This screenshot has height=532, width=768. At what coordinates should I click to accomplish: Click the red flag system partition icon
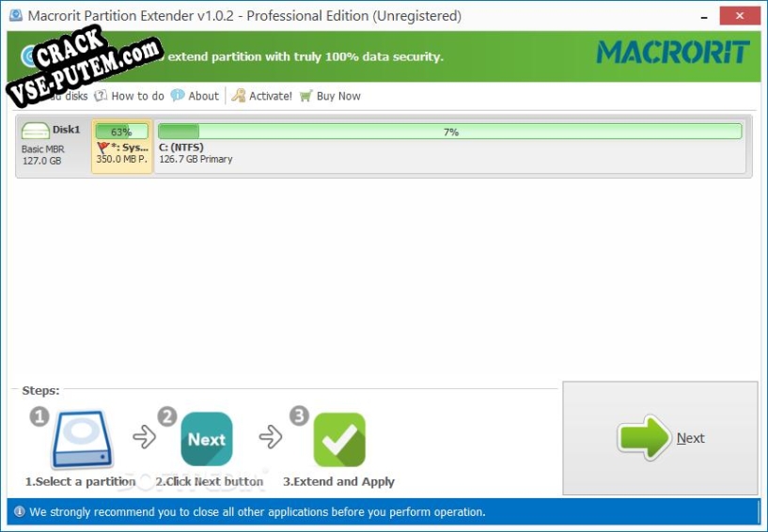102,148
